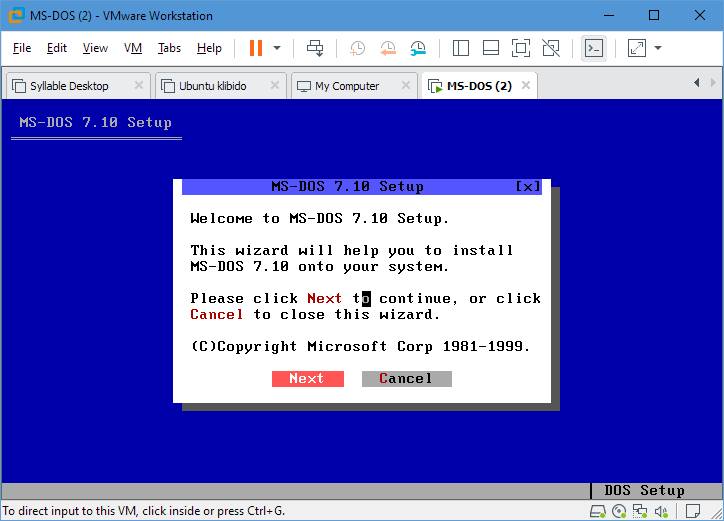Close the My Computer tab
Screen dimensions: 724x521
pos(406,85)
